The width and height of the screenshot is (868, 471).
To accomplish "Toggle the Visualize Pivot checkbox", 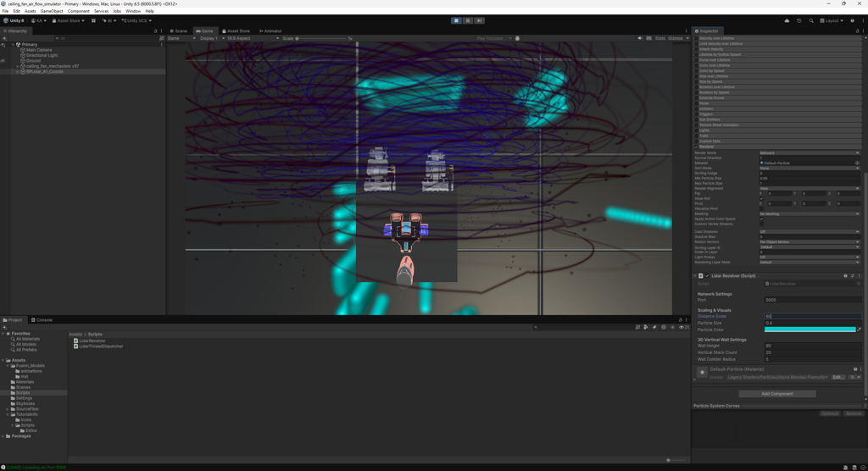I will coord(762,208).
